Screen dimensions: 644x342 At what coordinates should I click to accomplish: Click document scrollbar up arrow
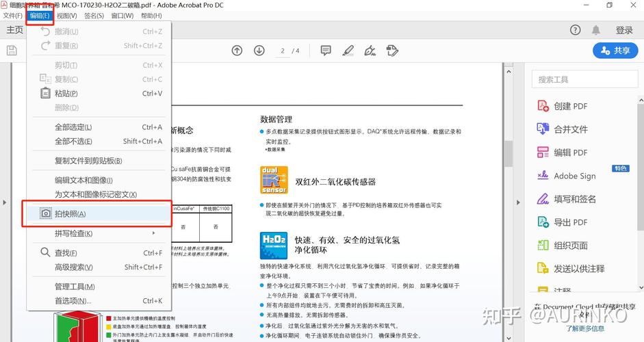click(x=508, y=71)
